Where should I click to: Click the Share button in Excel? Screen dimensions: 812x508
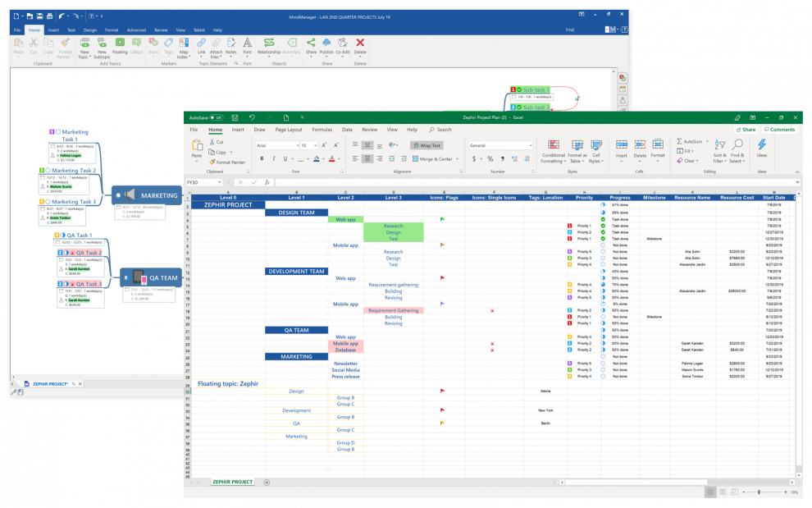click(x=746, y=129)
